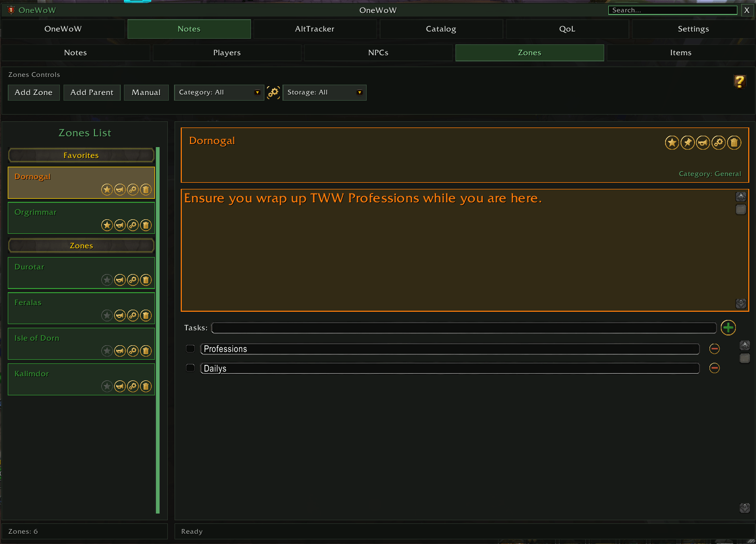Image resolution: width=756 pixels, height=544 pixels.
Task: Favorite Isle of Dorn with its star
Action: (x=107, y=351)
